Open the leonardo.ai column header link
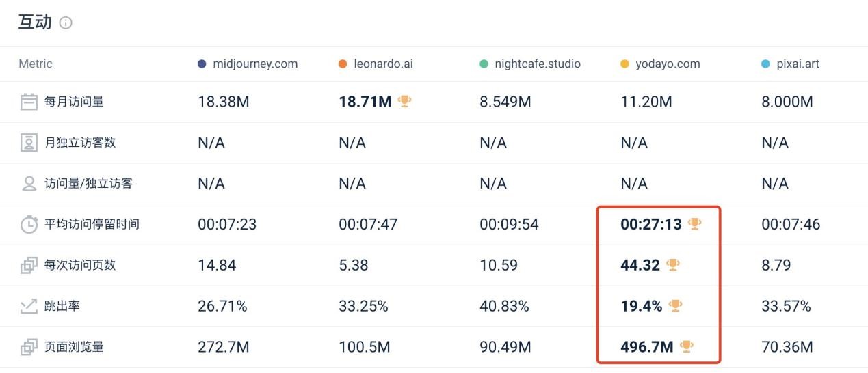Screen dimensions: 868x373 tap(383, 64)
